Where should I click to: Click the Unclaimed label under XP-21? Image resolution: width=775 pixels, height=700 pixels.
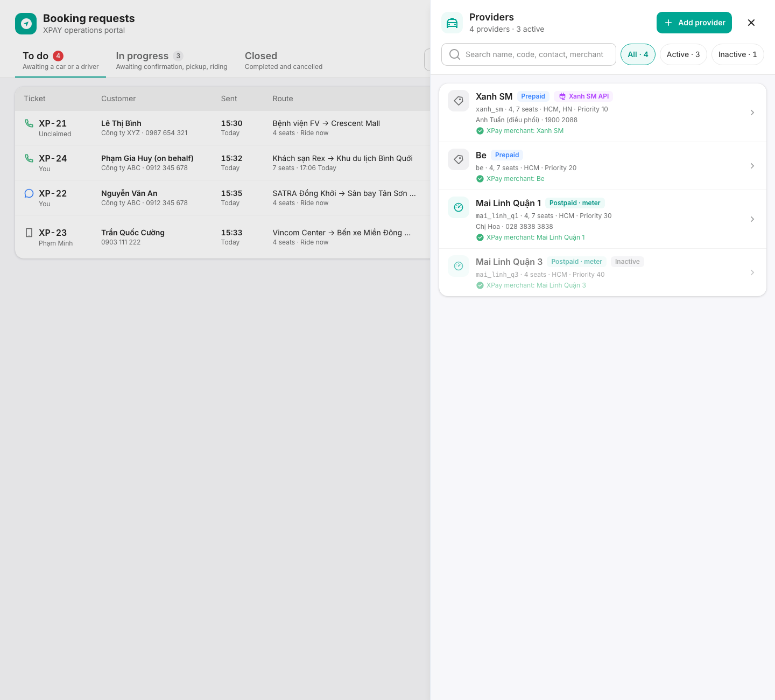(55, 134)
